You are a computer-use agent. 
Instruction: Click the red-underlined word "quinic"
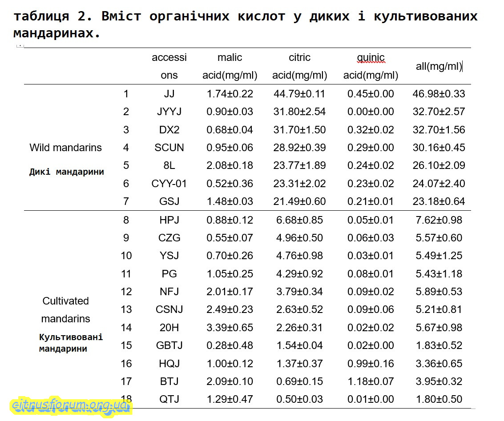click(x=371, y=58)
